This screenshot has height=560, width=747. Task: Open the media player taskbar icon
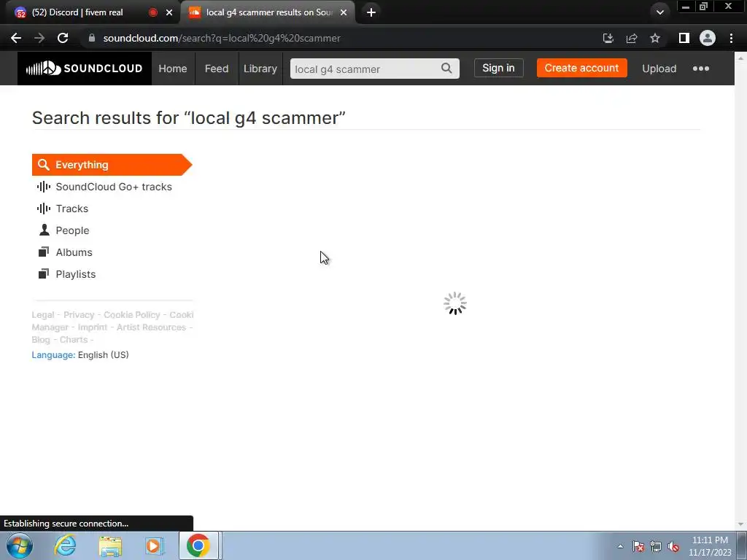point(153,545)
